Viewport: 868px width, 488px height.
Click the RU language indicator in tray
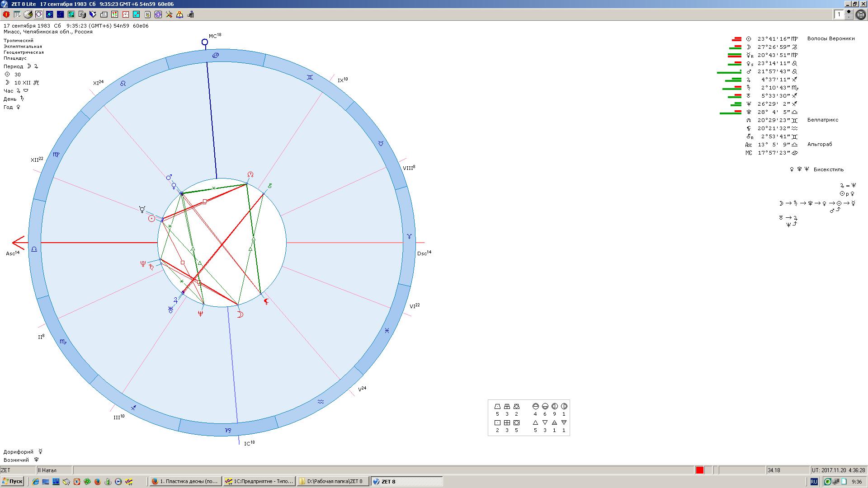pyautogui.click(x=814, y=482)
